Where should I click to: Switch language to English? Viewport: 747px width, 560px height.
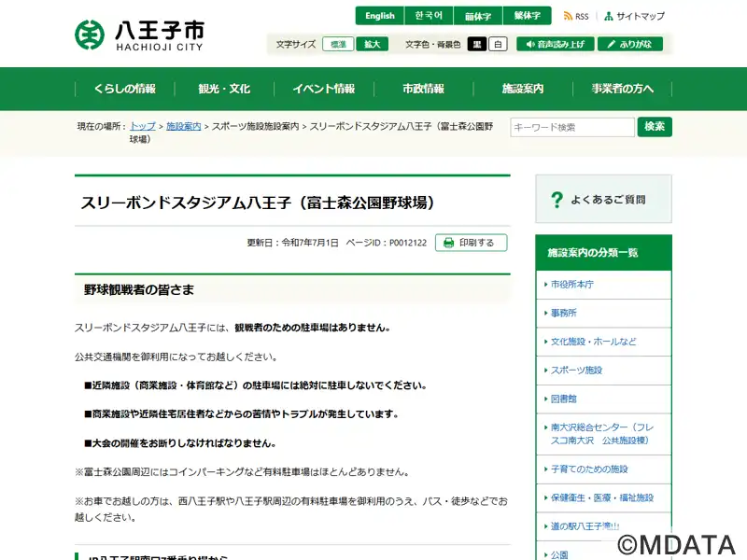click(x=380, y=16)
